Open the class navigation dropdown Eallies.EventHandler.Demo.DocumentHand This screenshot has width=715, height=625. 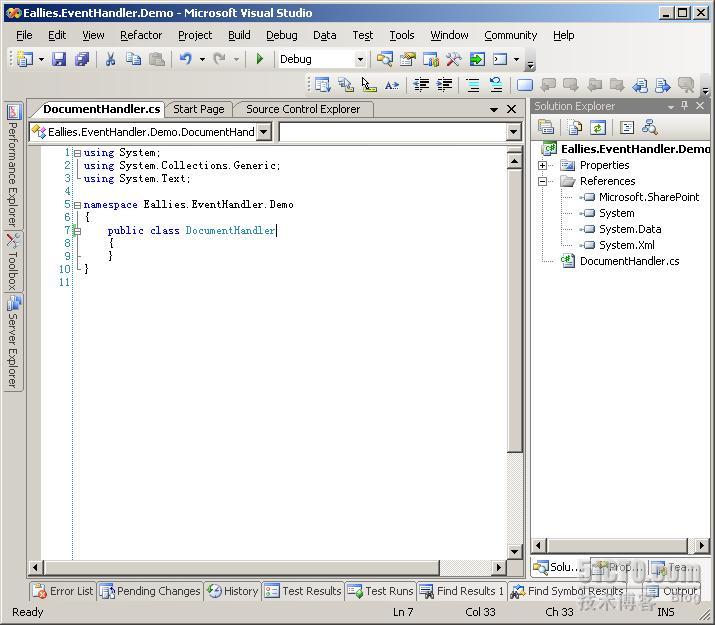coord(264,132)
